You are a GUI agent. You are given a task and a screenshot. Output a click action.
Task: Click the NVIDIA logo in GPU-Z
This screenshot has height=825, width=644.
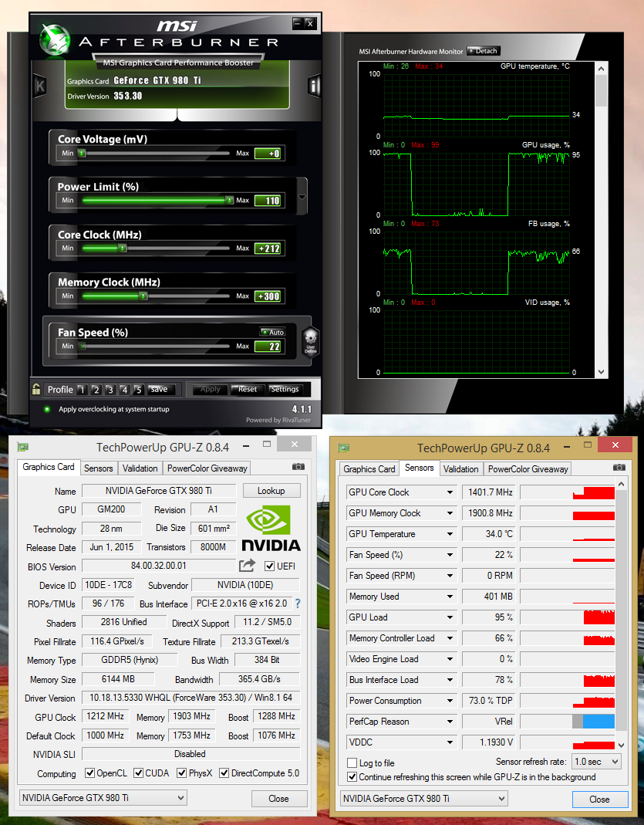[271, 528]
